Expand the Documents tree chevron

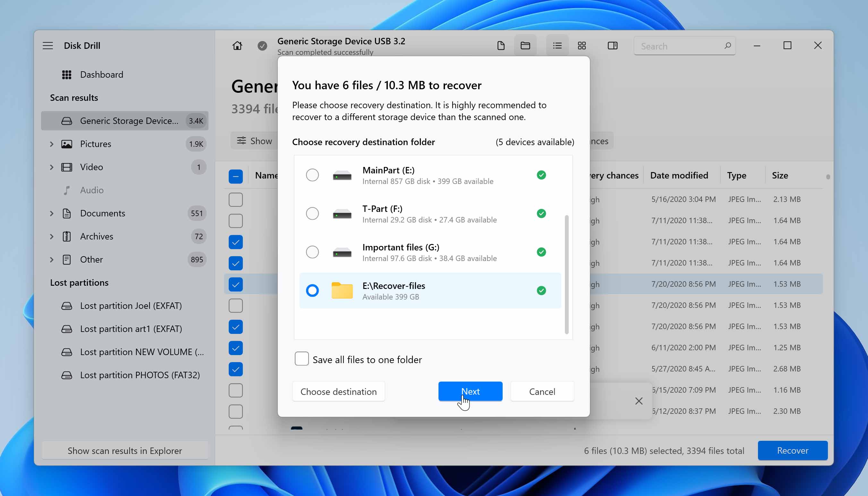[x=52, y=213]
